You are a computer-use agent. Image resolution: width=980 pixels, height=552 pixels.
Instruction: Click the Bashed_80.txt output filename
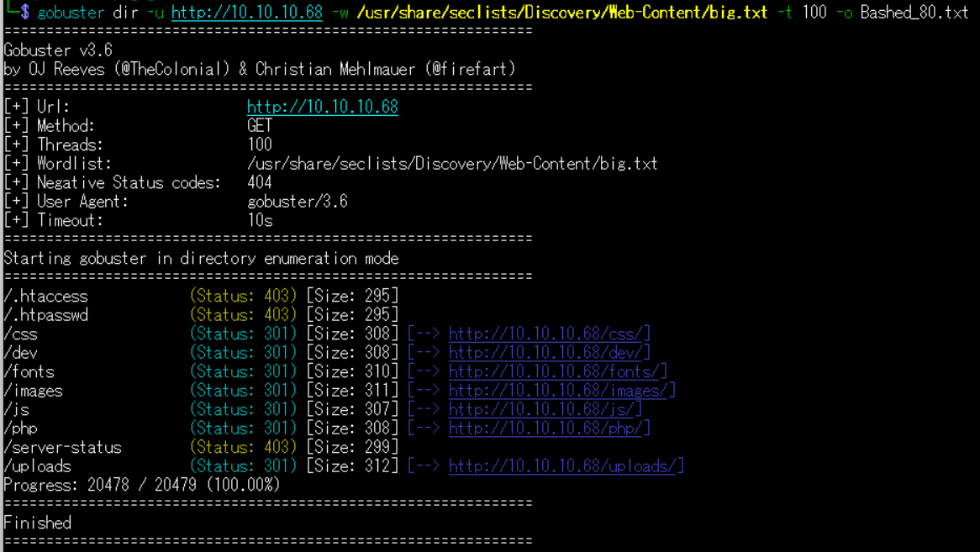[914, 13]
